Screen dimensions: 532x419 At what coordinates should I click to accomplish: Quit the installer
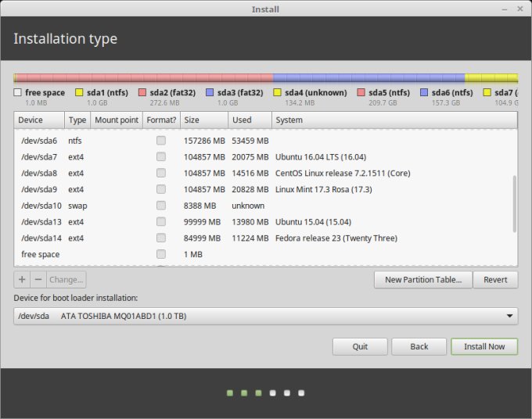coord(360,346)
